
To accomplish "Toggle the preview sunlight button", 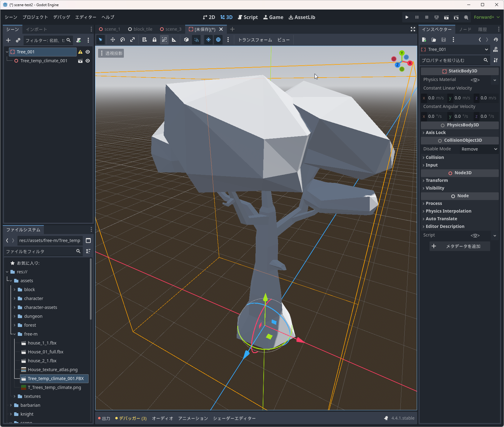I will (208, 40).
